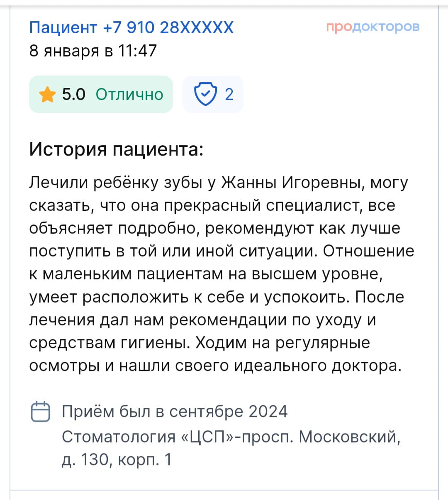Screen dimensions: 448x500
Task: Click the final line about идеального доктора
Action: coord(215,366)
